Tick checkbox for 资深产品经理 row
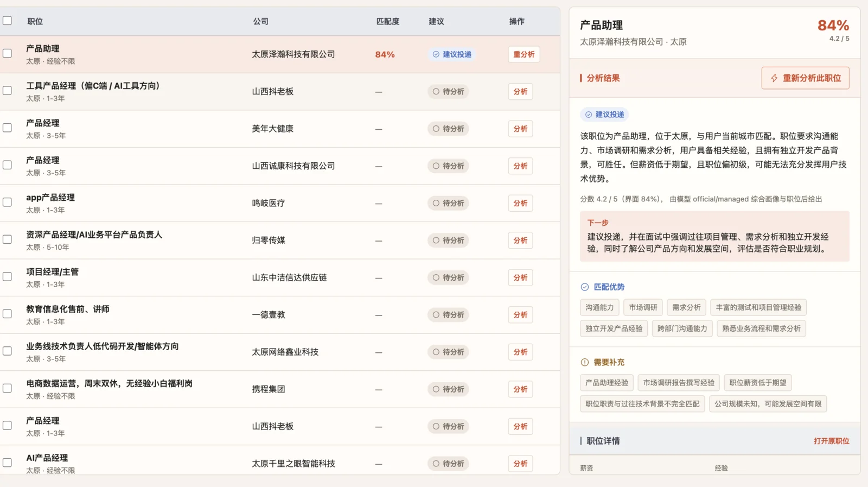Image resolution: width=868 pixels, height=487 pixels. (7, 239)
